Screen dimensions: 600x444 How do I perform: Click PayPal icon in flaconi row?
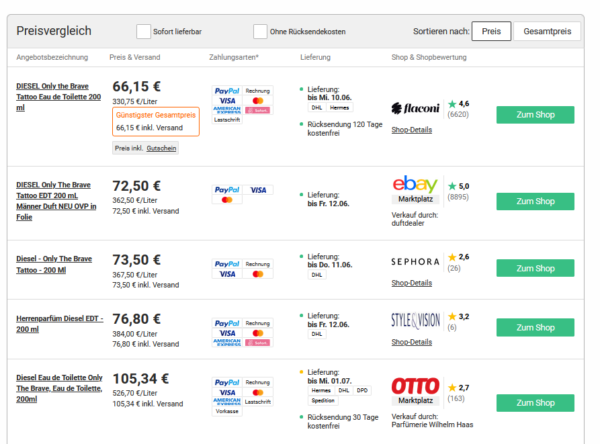pyautogui.click(x=227, y=91)
